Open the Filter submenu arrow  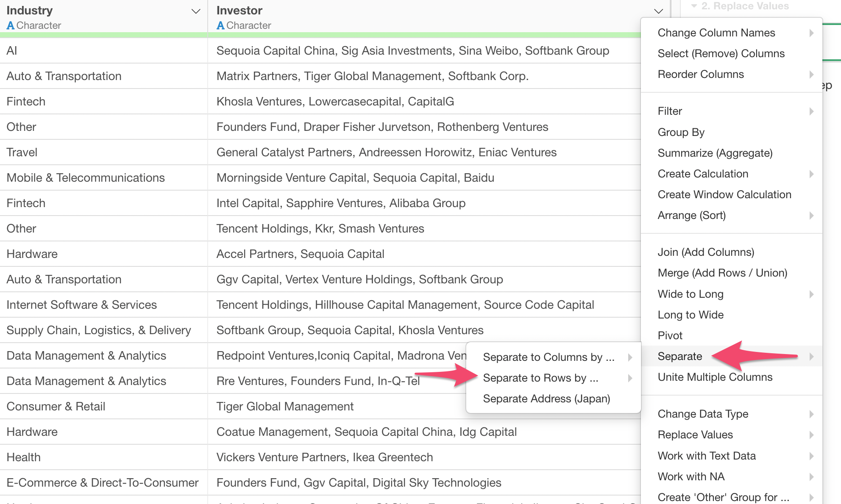[811, 111]
